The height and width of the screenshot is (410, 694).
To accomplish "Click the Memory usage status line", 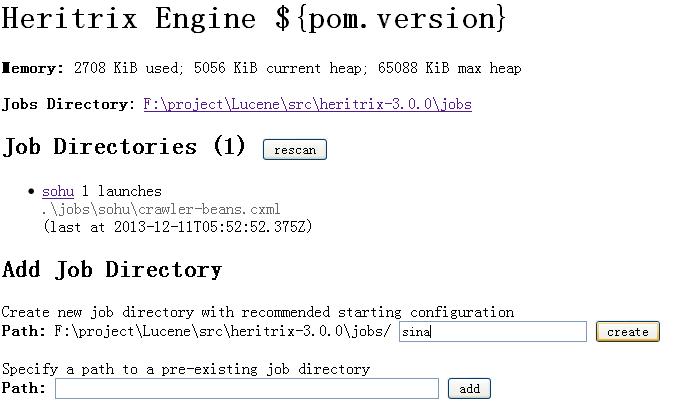I will tap(261, 68).
